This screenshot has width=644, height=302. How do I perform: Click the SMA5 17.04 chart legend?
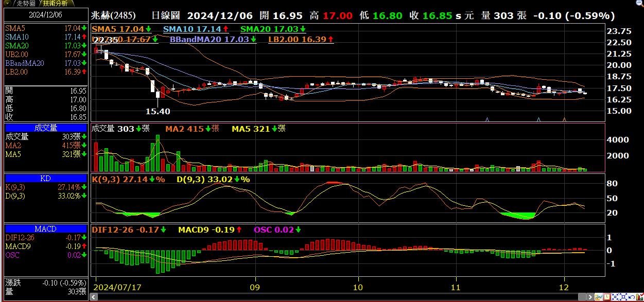pyautogui.click(x=122, y=29)
